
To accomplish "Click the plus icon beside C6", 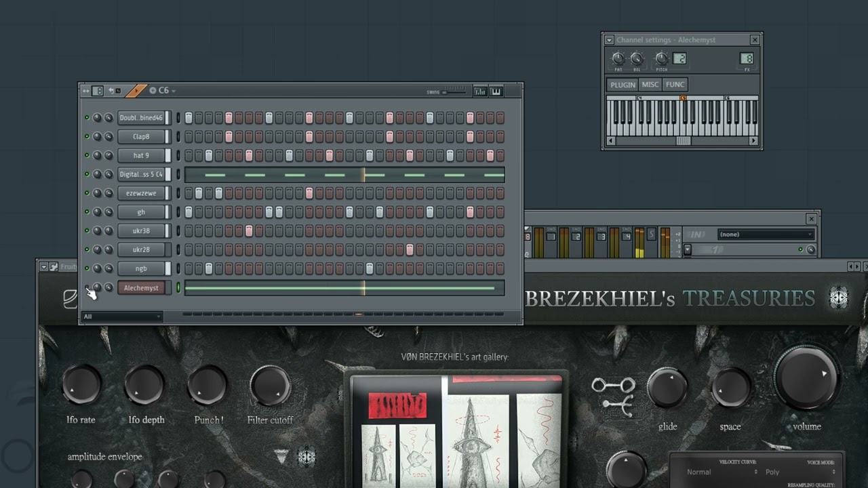I will (153, 91).
